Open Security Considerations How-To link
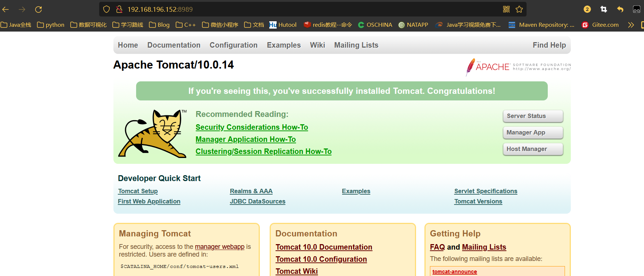The image size is (644, 276). (x=252, y=127)
